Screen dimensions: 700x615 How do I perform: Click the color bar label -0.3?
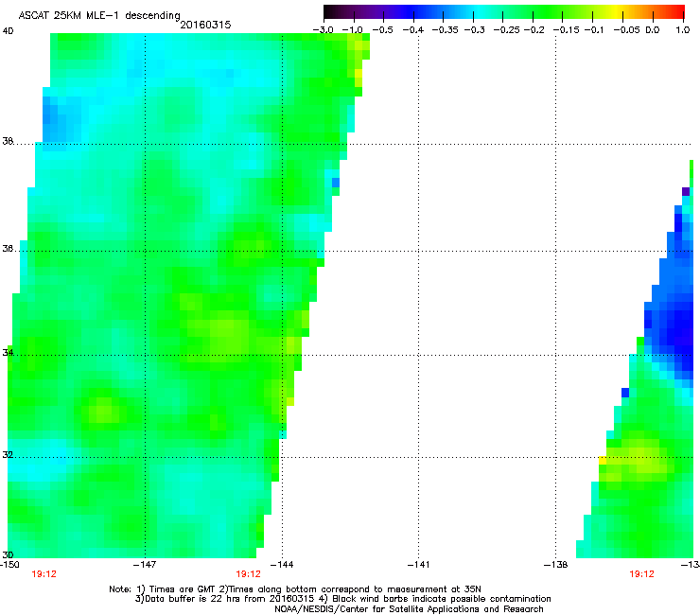[x=475, y=30]
